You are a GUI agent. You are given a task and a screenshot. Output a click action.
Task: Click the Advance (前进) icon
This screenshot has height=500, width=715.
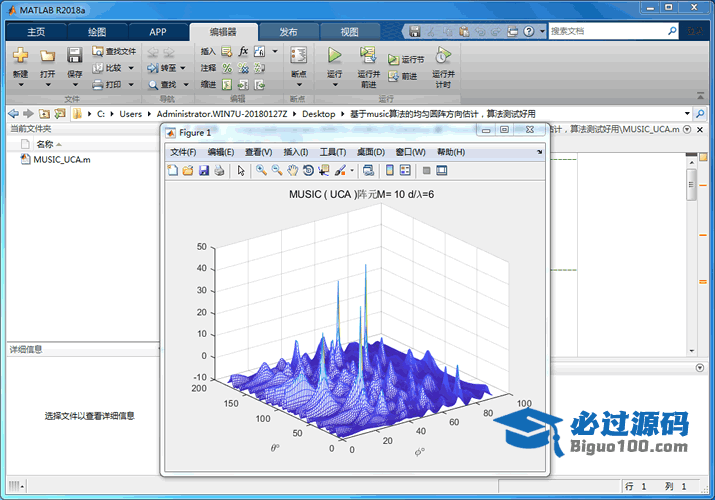point(394,77)
